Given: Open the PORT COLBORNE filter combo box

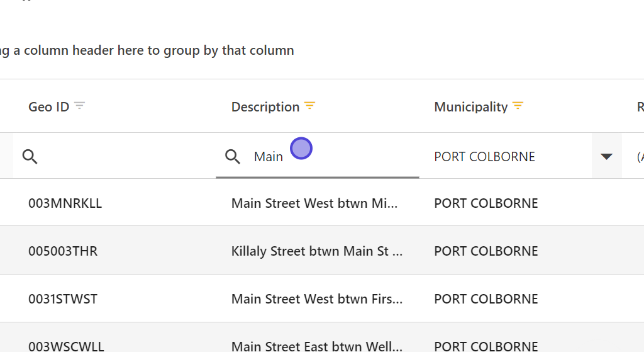Looking at the screenshot, I should [x=503, y=157].
